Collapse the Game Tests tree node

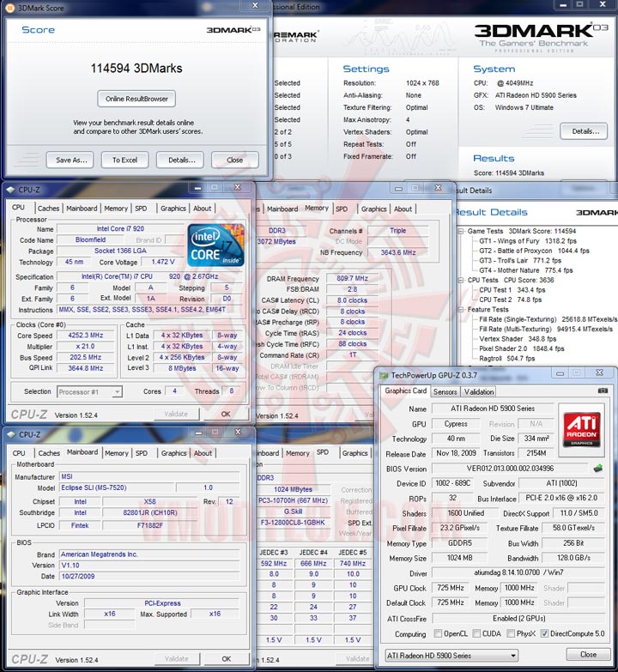[461, 231]
